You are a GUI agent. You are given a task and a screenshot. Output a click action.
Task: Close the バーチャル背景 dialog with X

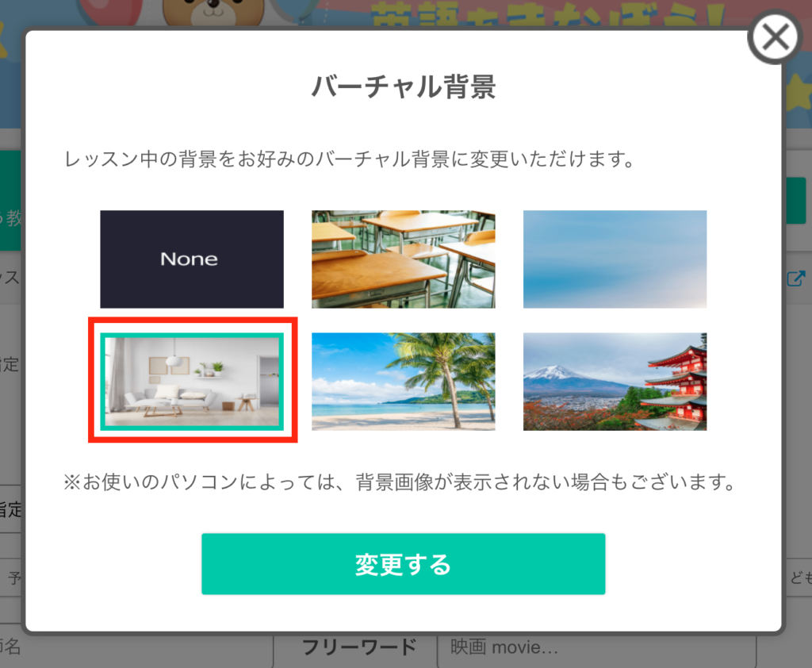point(776,37)
